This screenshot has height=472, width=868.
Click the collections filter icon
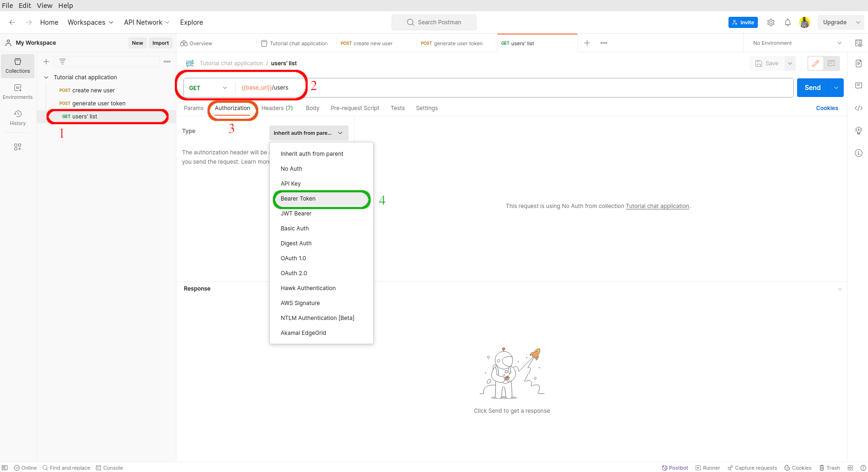point(63,62)
